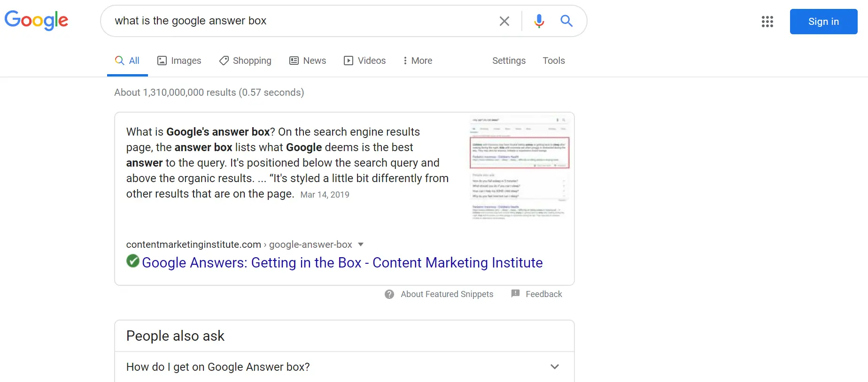
Task: Click the contentmarketinginstitute.com breadcrumb URL
Action: (x=239, y=244)
